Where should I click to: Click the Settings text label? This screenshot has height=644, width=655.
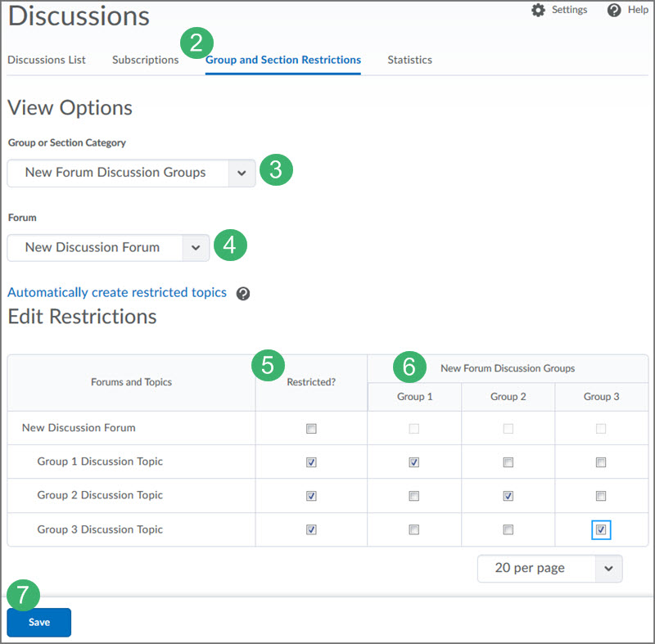click(569, 10)
